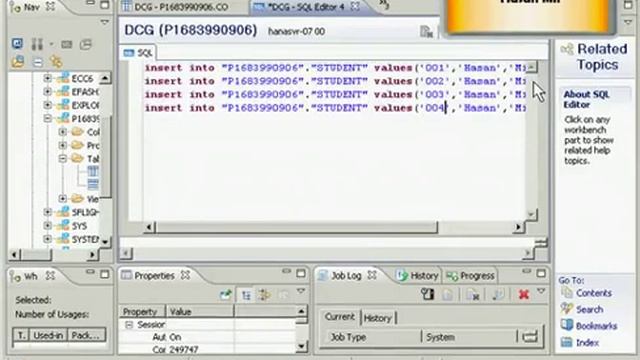Show hidden editor tabs overflow list

click(384, 4)
